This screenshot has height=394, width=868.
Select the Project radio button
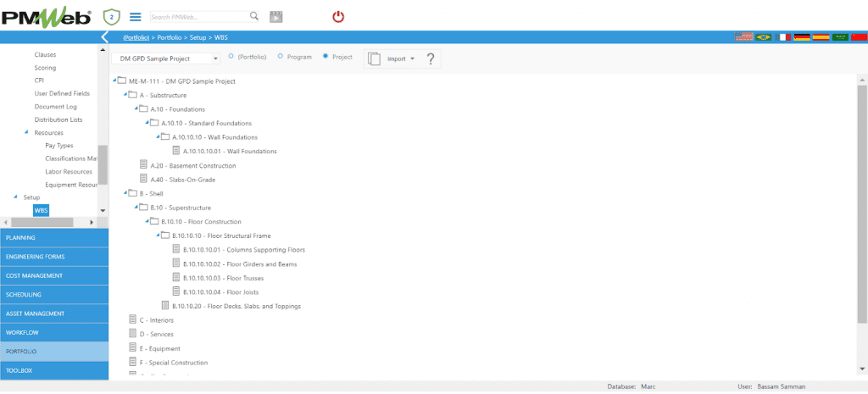325,57
